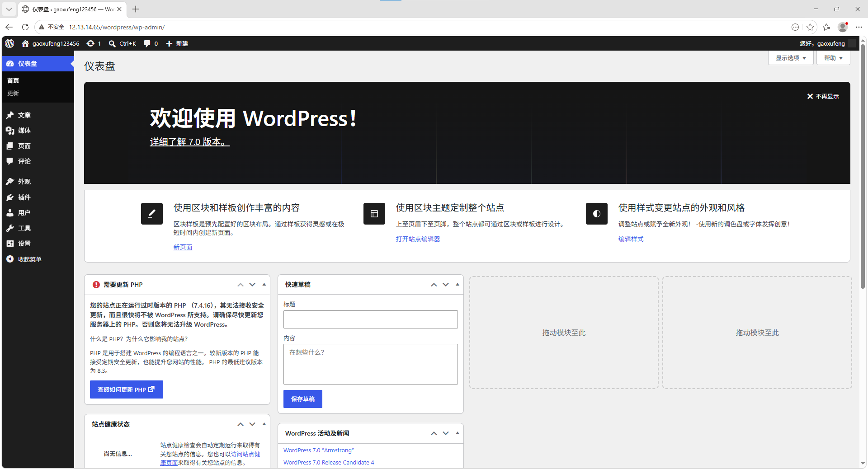Collapse sidebar with 收起菜单
Screen dimensions: 868x469
pyautogui.click(x=38, y=259)
